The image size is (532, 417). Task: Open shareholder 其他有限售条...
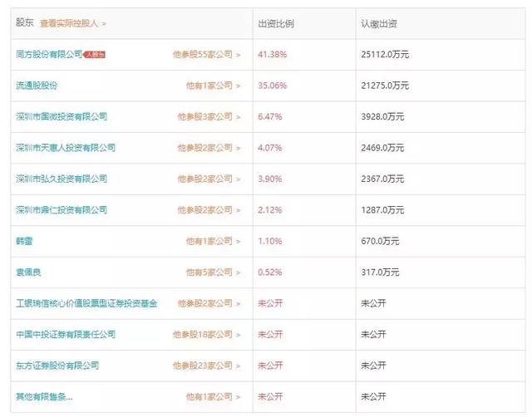point(44,397)
